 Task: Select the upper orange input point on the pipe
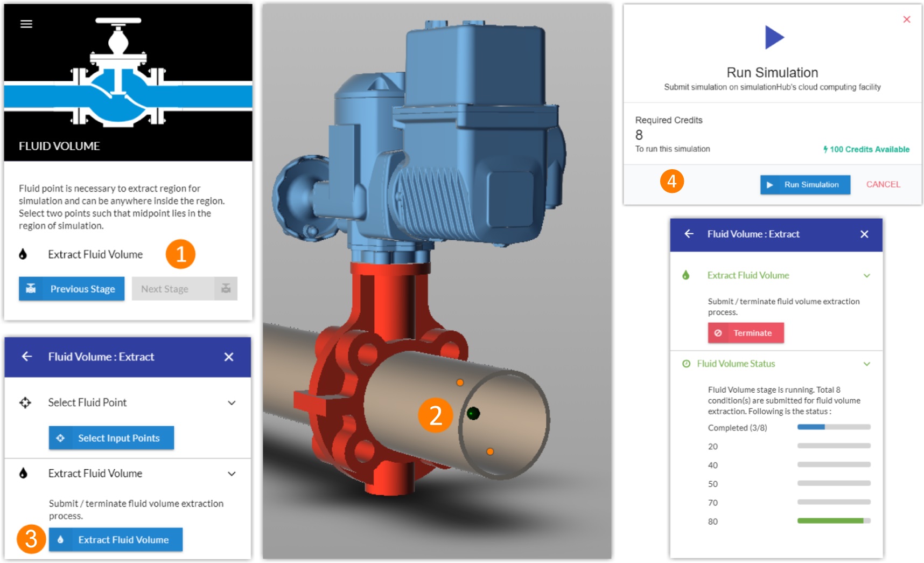460,383
